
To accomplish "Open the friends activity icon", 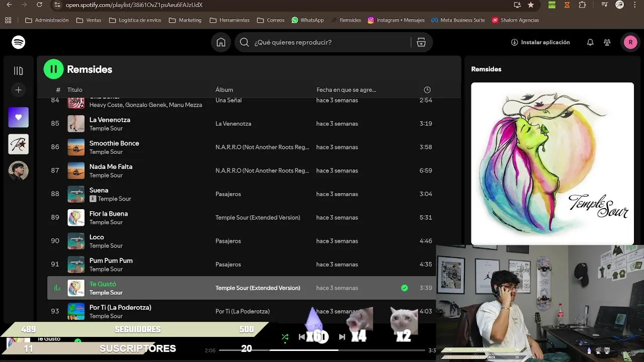I will (x=607, y=42).
